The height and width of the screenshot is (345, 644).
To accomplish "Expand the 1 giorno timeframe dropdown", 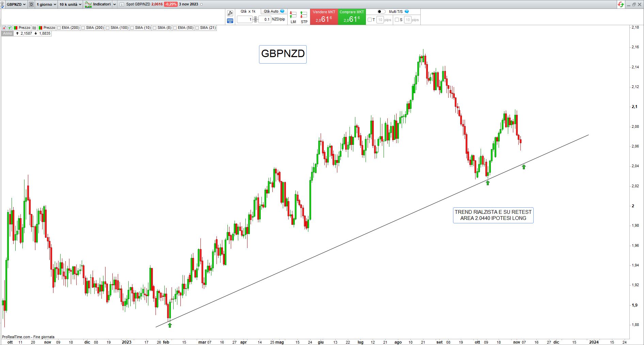I will tap(46, 4).
